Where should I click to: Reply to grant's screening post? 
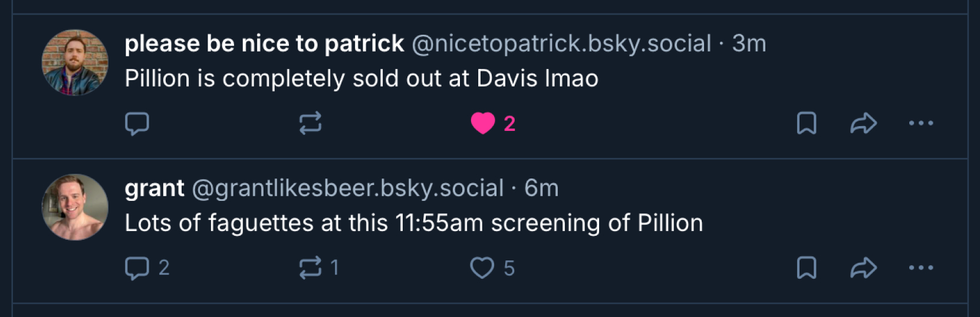coord(137,268)
